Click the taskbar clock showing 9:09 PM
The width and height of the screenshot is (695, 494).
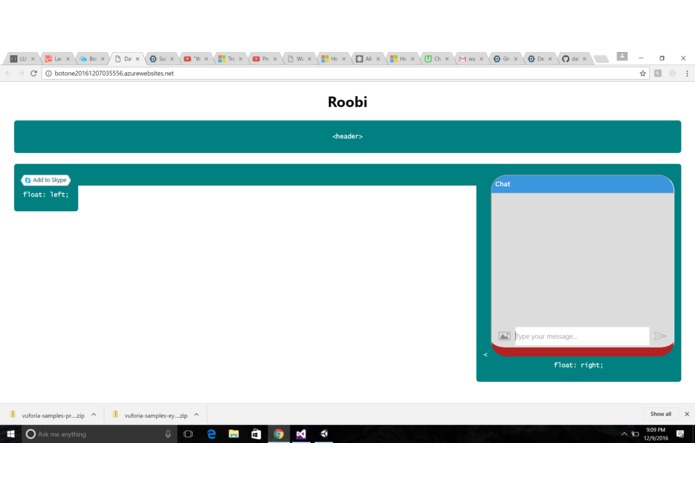(x=656, y=434)
